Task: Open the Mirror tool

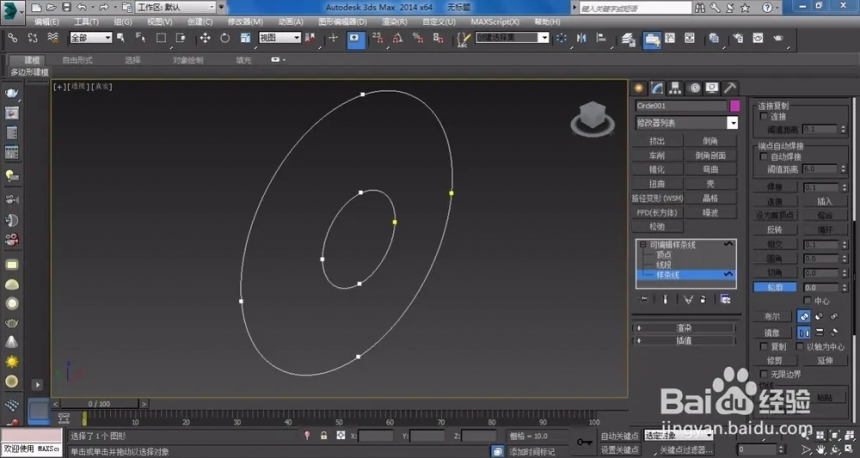Action: coord(581,38)
